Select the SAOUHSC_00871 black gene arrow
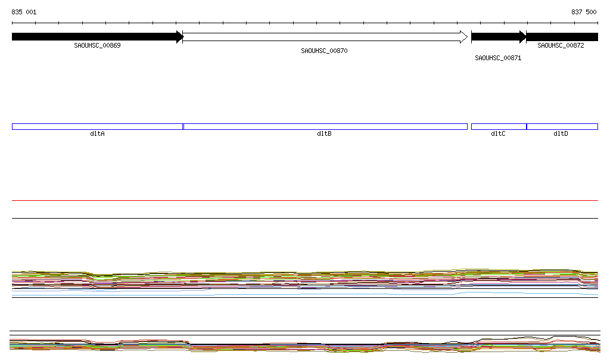Image resolution: width=610 pixels, height=364 pixels. click(498, 37)
